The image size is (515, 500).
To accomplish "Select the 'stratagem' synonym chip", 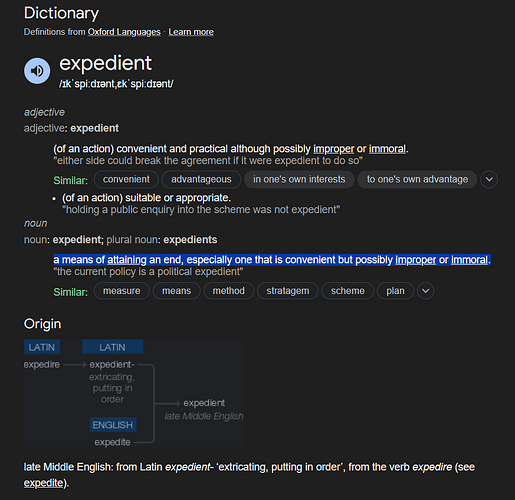I will pyautogui.click(x=288, y=291).
